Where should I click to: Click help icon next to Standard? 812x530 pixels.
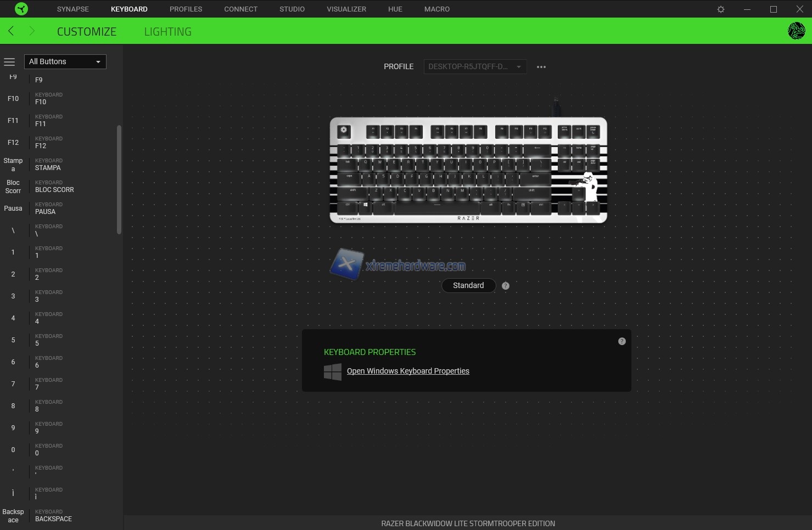(506, 286)
